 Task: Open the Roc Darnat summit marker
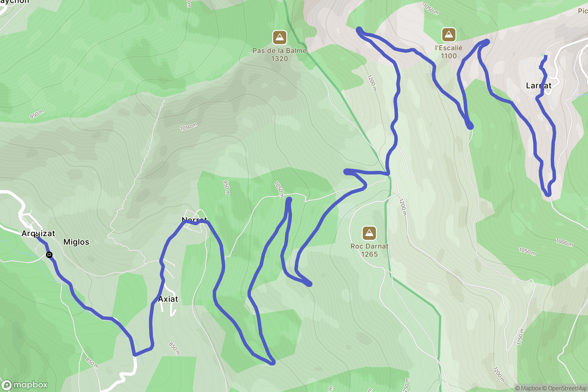click(369, 233)
